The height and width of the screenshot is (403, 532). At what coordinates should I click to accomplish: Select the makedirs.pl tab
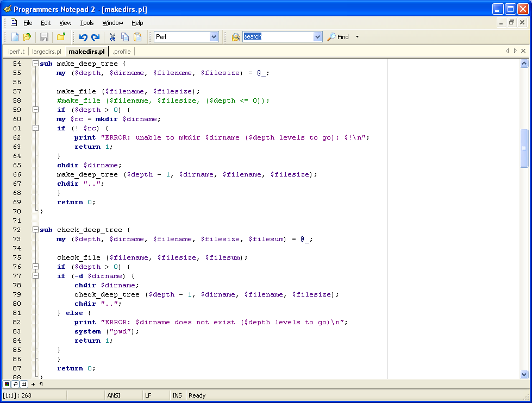coord(86,52)
